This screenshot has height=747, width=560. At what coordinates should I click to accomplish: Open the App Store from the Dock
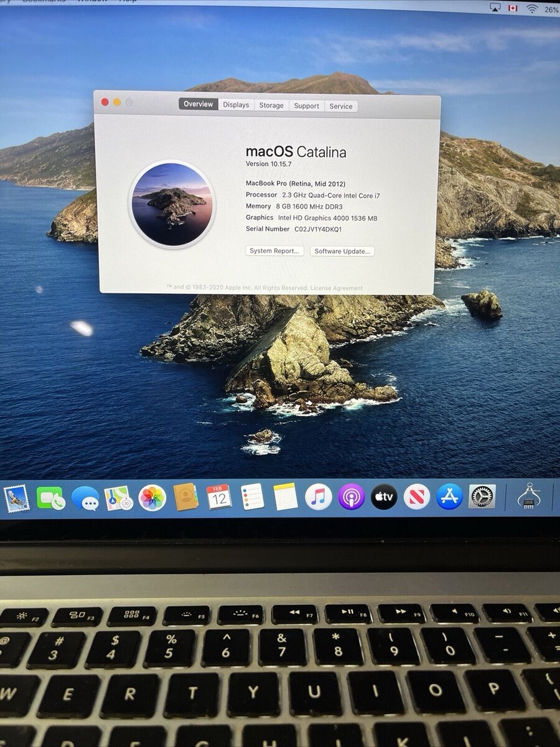(449, 497)
